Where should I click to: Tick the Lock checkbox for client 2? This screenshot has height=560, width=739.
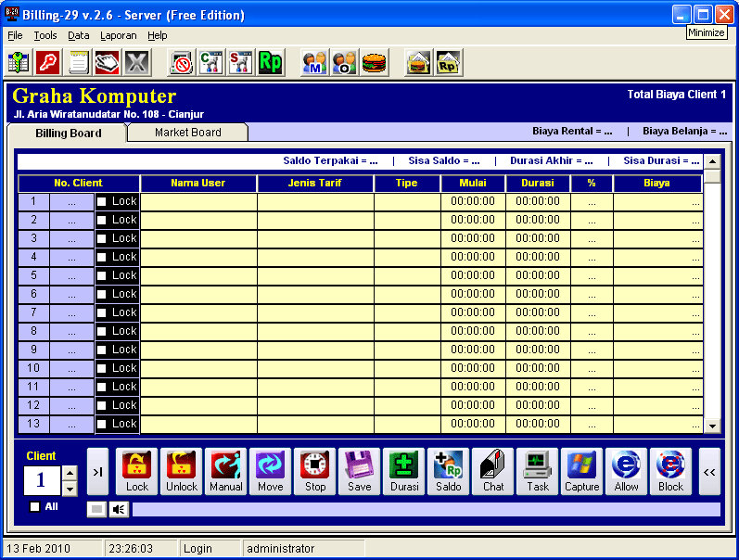tap(101, 220)
